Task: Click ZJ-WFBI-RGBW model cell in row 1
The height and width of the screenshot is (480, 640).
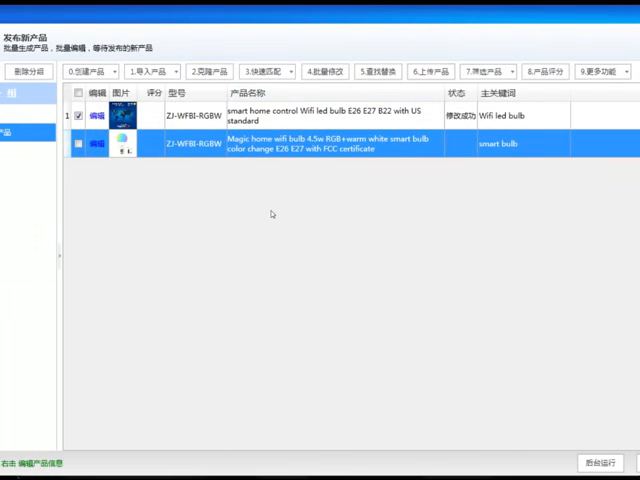Action: [x=194, y=116]
